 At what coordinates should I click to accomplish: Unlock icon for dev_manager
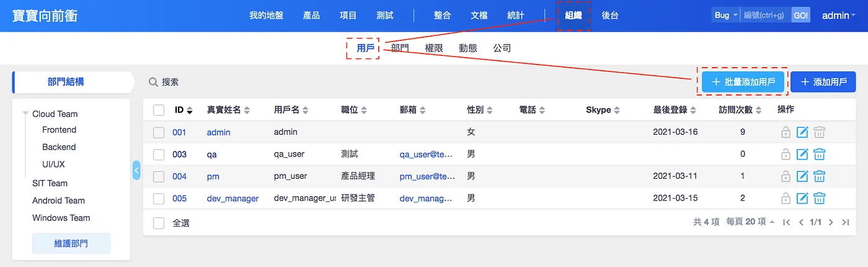(786, 199)
